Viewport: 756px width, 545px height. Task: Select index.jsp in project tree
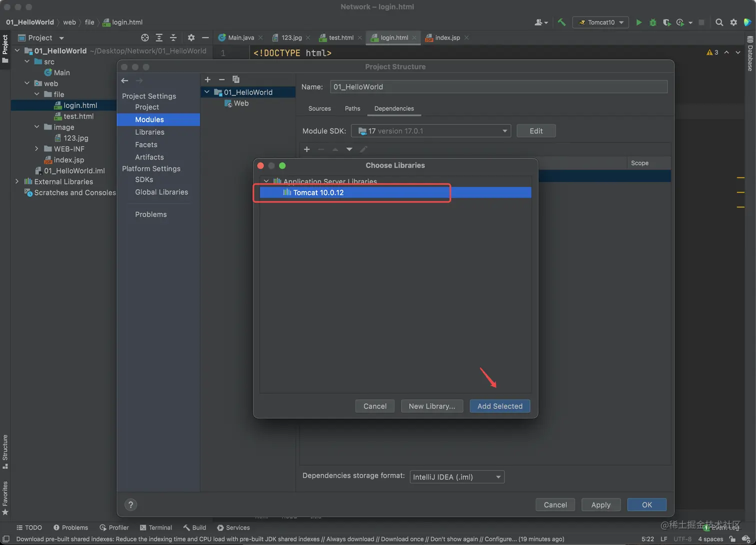click(x=64, y=160)
